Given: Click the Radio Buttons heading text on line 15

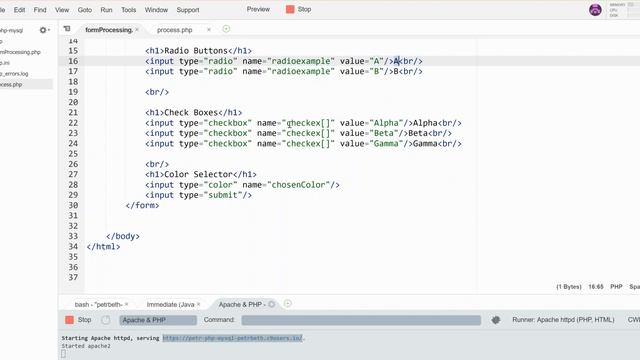Looking at the screenshot, I should point(196,51).
